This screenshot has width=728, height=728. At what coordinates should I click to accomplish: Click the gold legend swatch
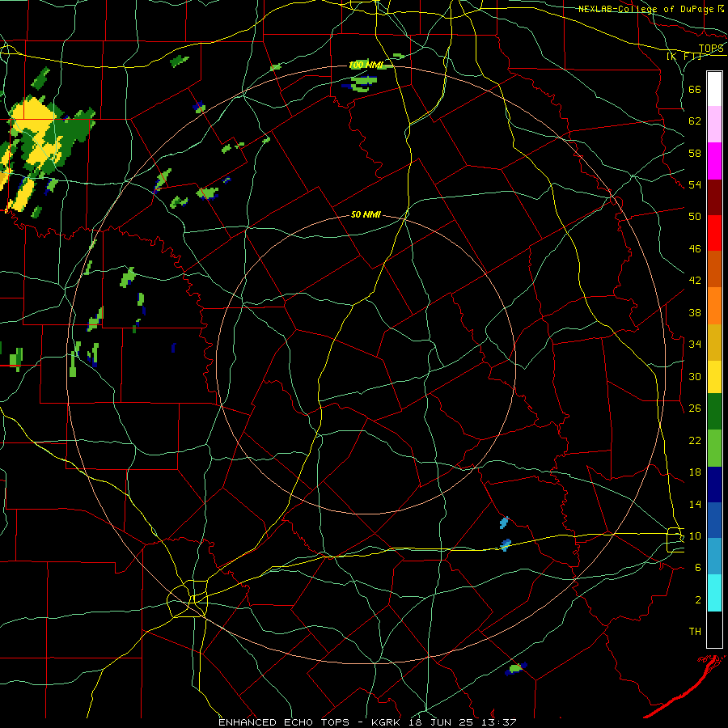click(714, 342)
